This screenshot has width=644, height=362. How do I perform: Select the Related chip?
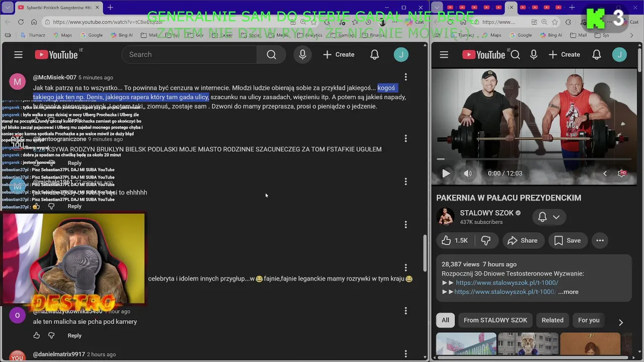tap(552, 320)
